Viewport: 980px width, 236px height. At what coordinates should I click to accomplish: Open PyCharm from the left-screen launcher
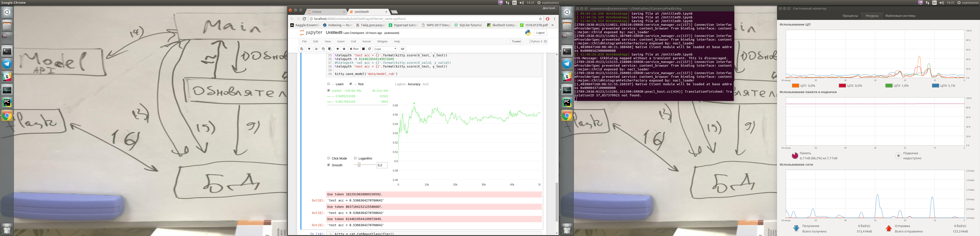pyautogui.click(x=7, y=102)
